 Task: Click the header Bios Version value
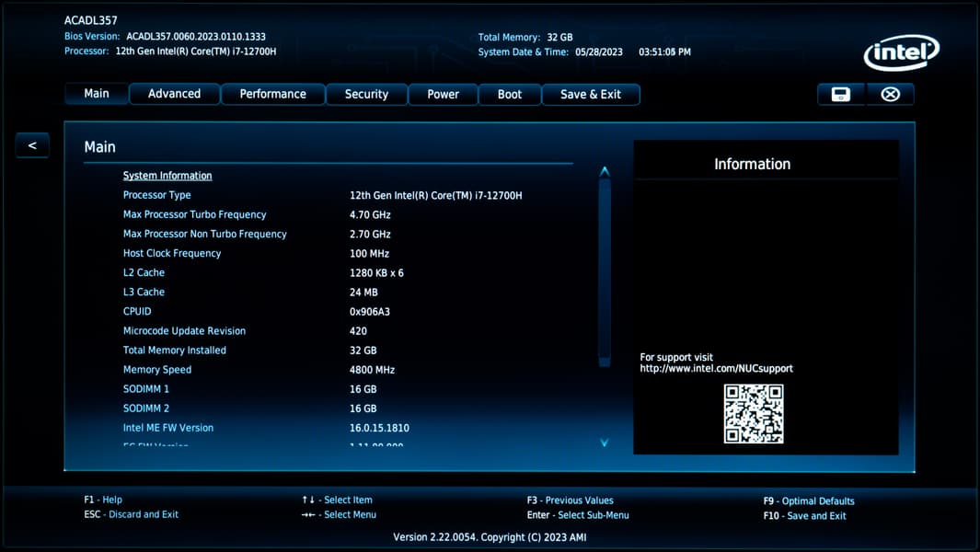click(196, 37)
